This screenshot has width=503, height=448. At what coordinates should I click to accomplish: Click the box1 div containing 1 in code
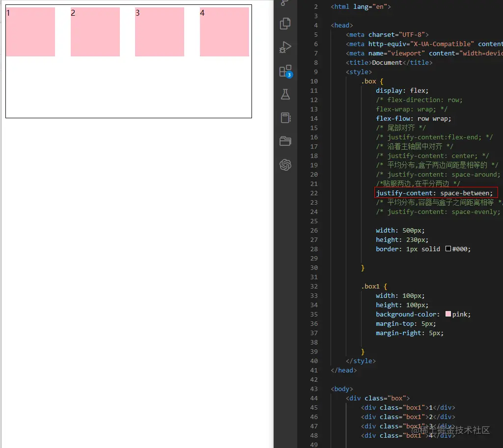click(x=408, y=407)
